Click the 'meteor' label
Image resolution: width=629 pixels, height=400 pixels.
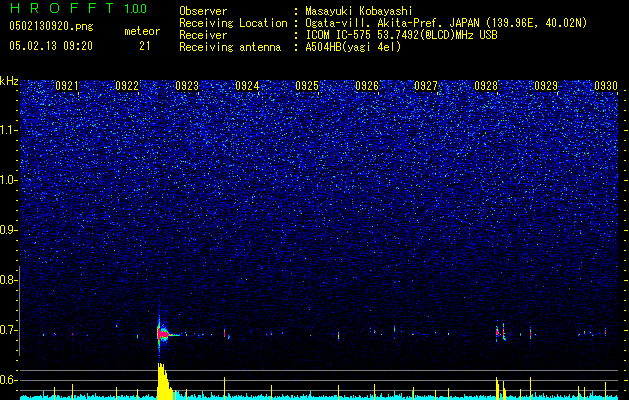142,31
